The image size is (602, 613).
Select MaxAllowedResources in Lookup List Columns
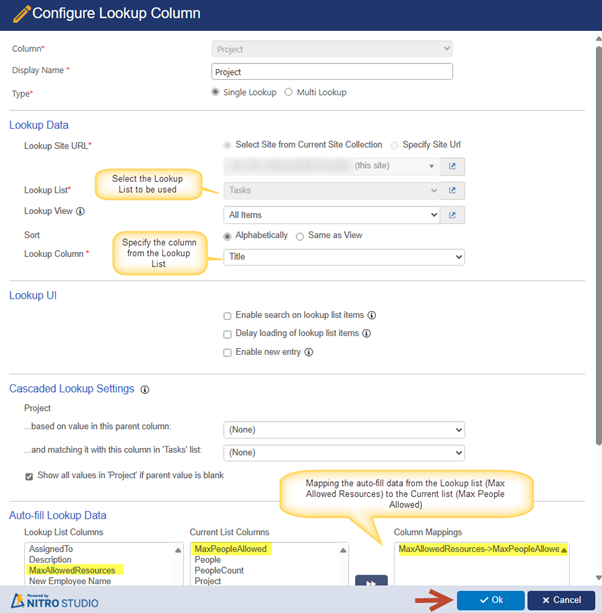pos(74,570)
